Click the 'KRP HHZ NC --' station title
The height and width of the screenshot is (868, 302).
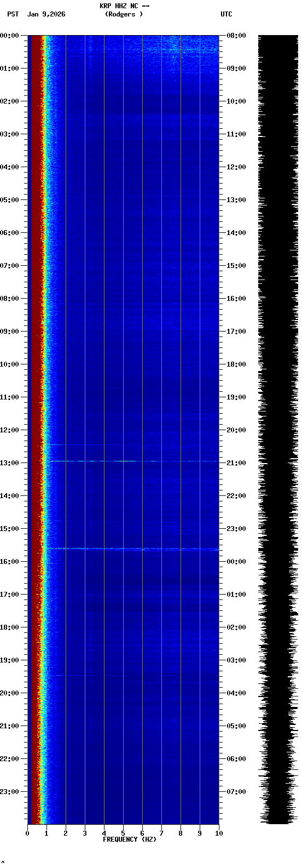[124, 6]
